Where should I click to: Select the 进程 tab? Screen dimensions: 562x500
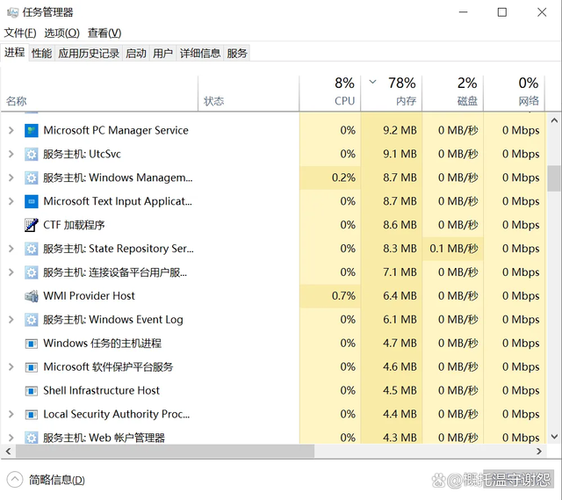(x=15, y=53)
